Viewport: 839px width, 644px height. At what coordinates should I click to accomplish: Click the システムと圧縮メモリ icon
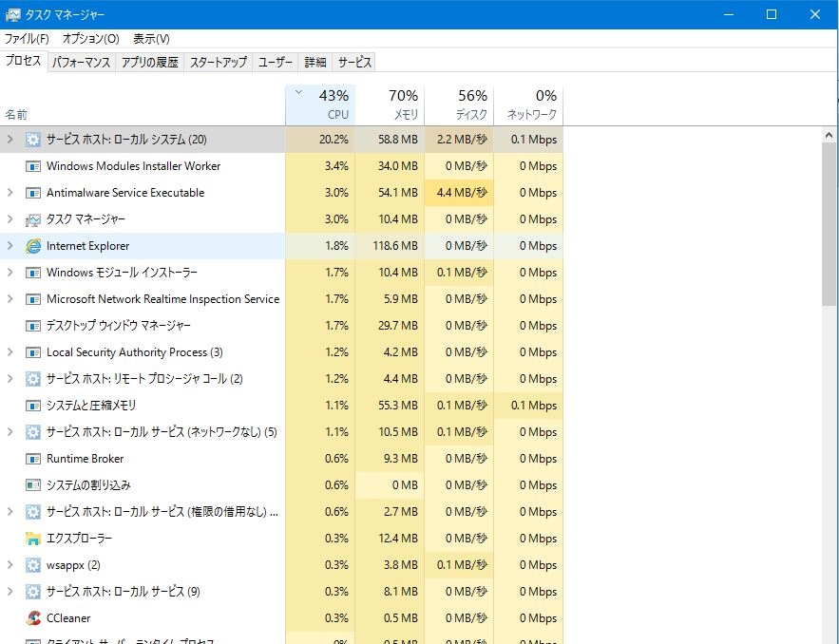click(x=33, y=406)
